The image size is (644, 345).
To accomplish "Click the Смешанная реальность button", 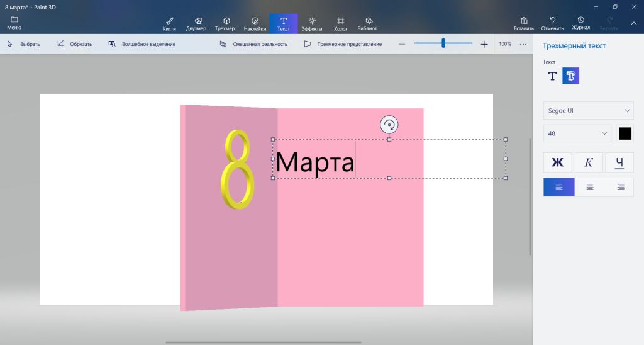I will coord(253,44).
